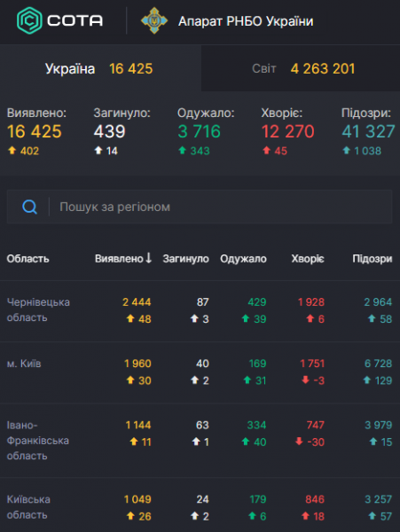
Task: Click the Підозри total 41 327
Action: 368,131
